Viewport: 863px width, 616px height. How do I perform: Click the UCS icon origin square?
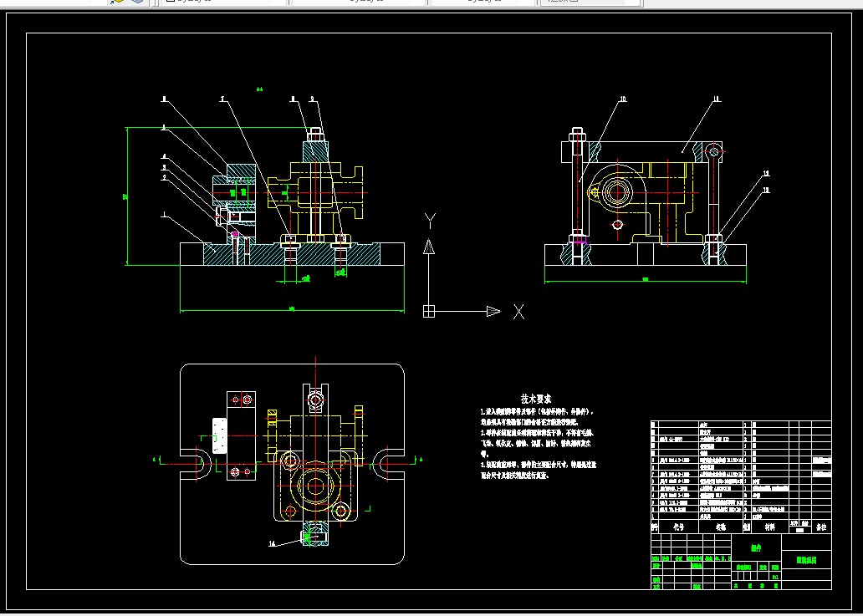click(x=429, y=311)
